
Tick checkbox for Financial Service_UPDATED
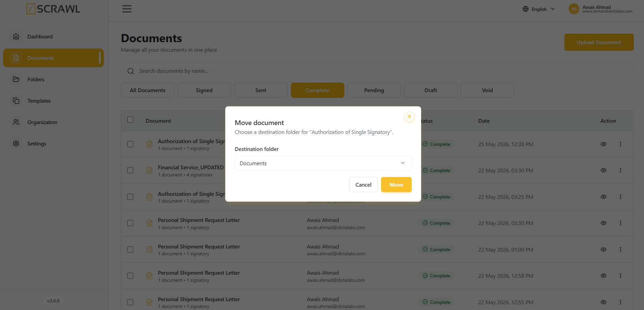pyautogui.click(x=130, y=170)
